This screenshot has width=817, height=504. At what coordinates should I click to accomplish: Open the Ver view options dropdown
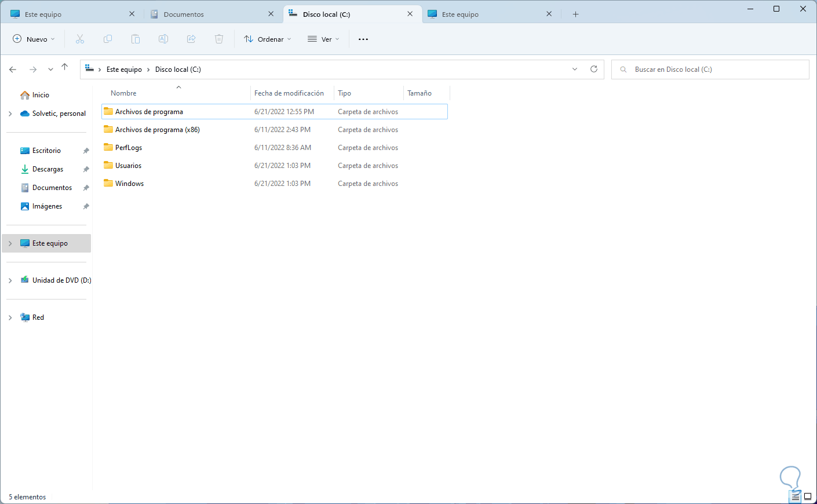tap(323, 39)
